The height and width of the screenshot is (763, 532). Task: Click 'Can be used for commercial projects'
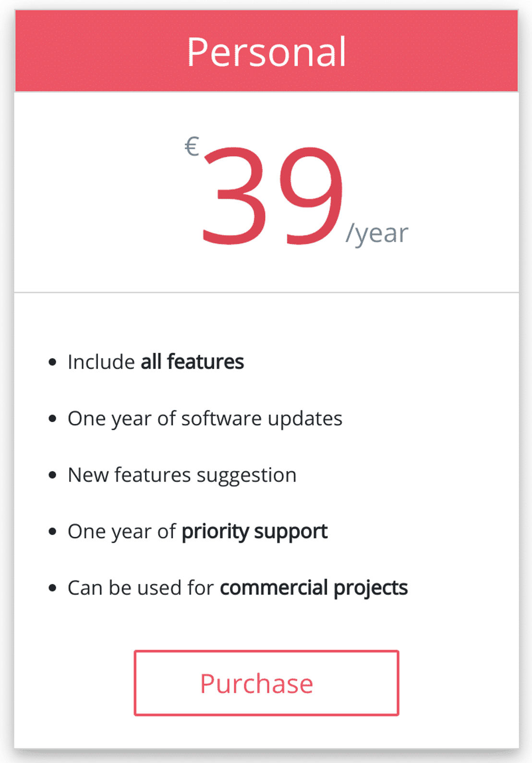pos(238,588)
